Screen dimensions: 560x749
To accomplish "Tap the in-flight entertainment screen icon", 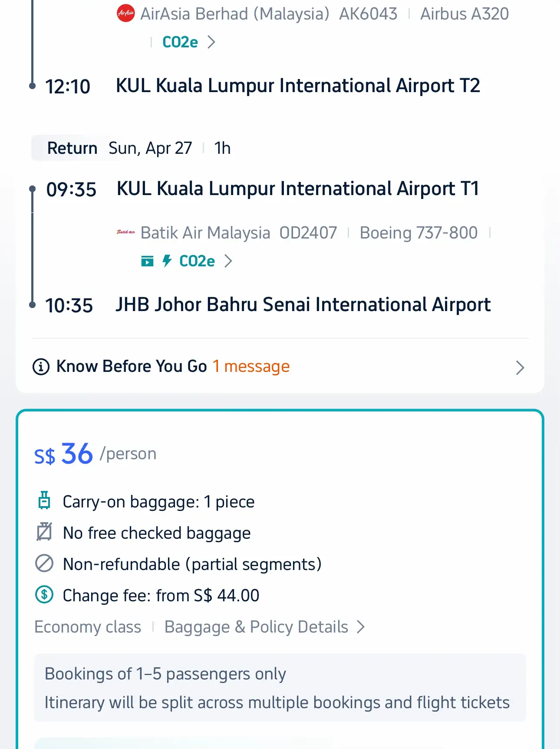I will [x=148, y=261].
